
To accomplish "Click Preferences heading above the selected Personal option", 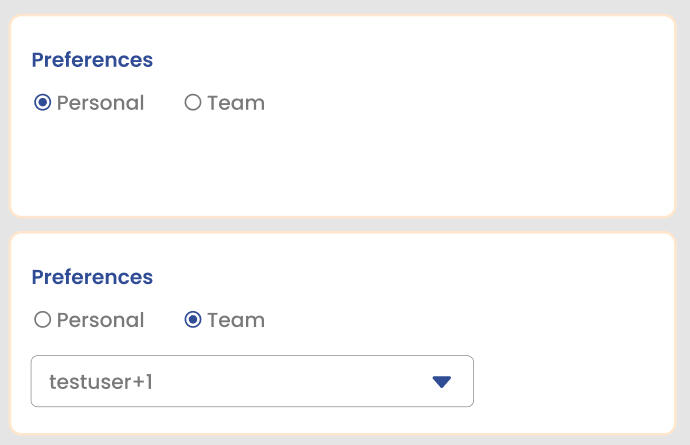I will click(x=92, y=60).
